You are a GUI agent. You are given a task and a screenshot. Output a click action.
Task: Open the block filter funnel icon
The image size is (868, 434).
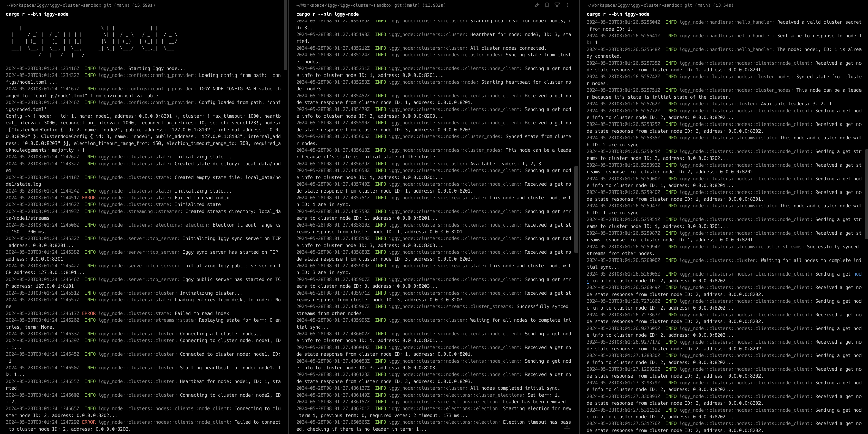(557, 5)
